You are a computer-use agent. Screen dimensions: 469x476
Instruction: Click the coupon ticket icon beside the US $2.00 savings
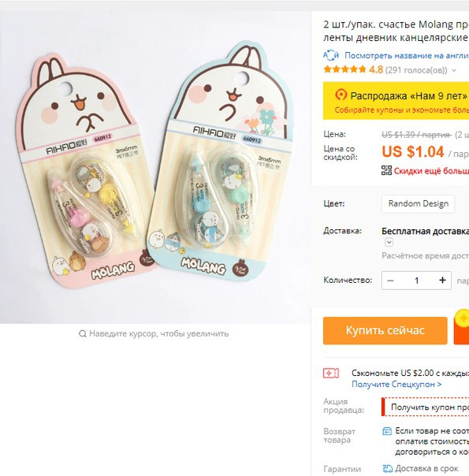331,373
